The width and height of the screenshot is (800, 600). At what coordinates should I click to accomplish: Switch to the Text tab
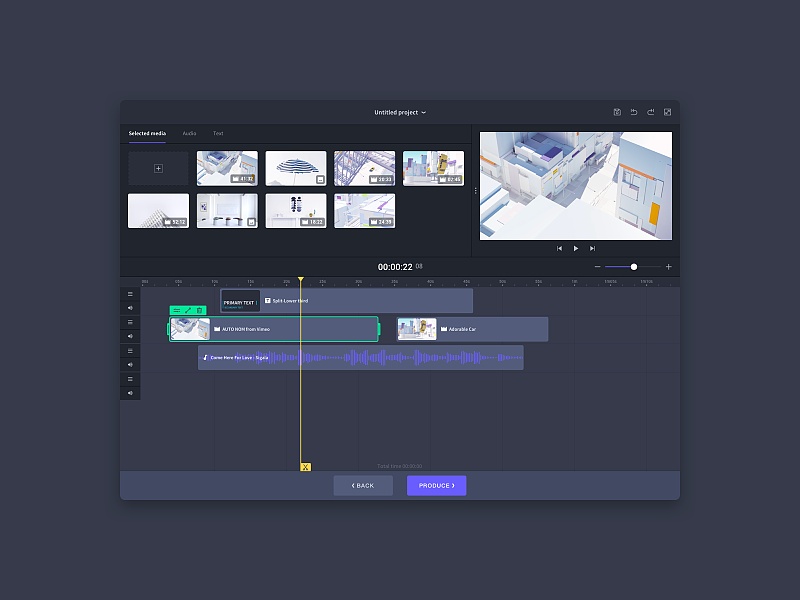(x=217, y=133)
